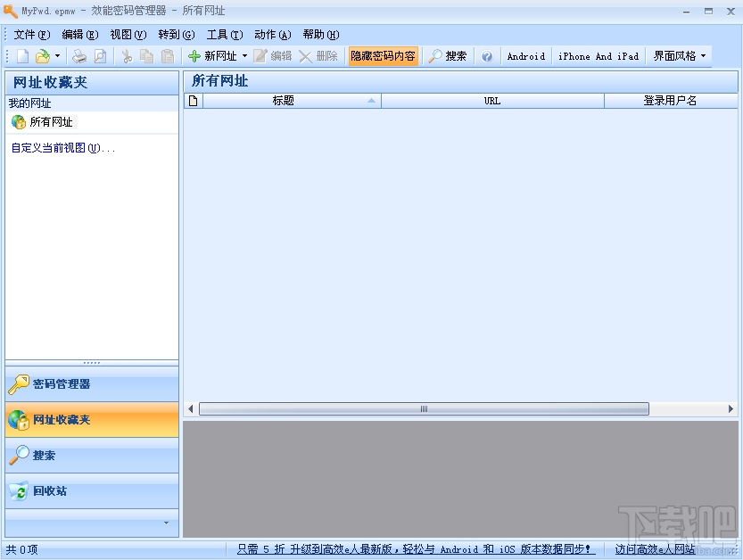
Task: Click the Print toolbar icon
Action: [x=79, y=56]
